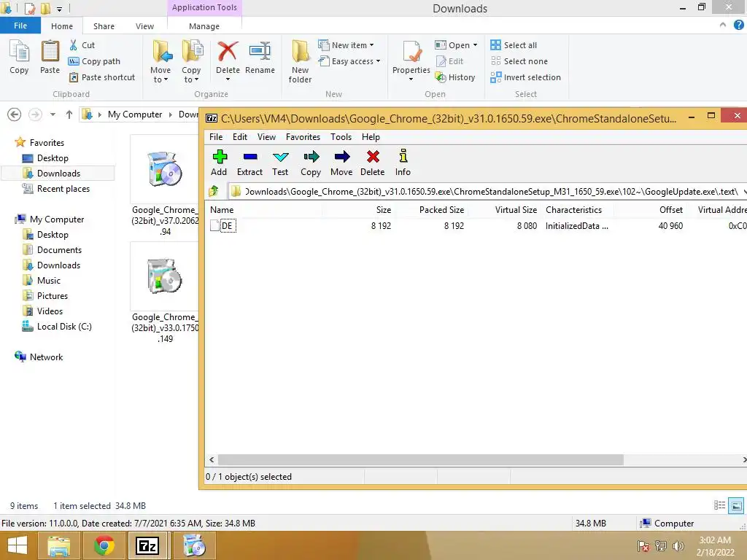Screen dimensions: 747x560
Task: Open the 7-Zip File menu
Action: pyautogui.click(x=216, y=137)
